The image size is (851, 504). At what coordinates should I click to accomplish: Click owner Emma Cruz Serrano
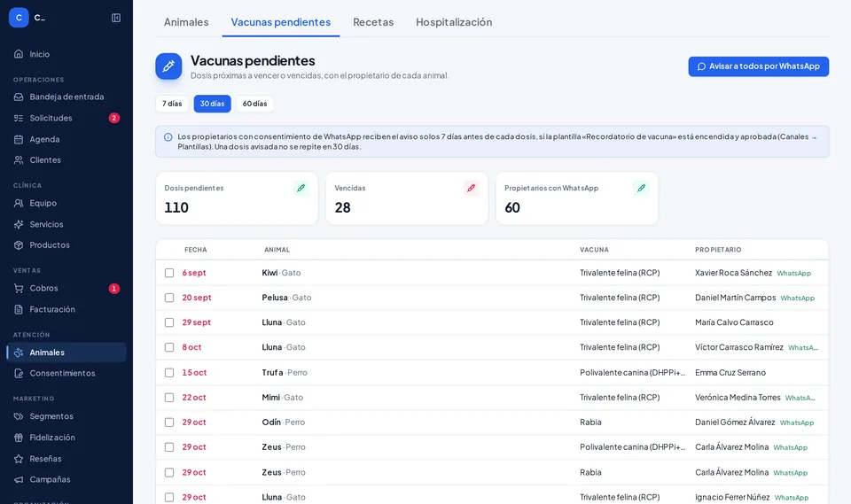point(730,373)
